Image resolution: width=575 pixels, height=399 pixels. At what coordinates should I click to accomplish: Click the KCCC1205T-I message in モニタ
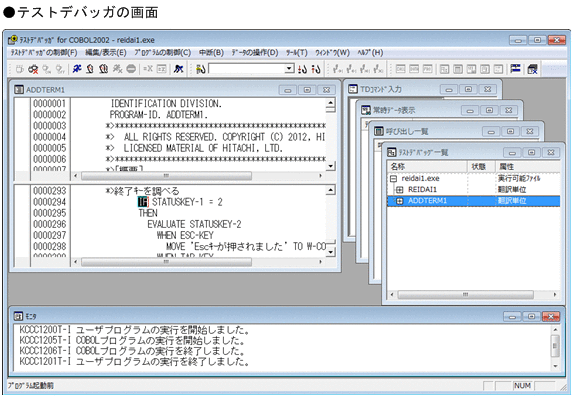click(132, 340)
